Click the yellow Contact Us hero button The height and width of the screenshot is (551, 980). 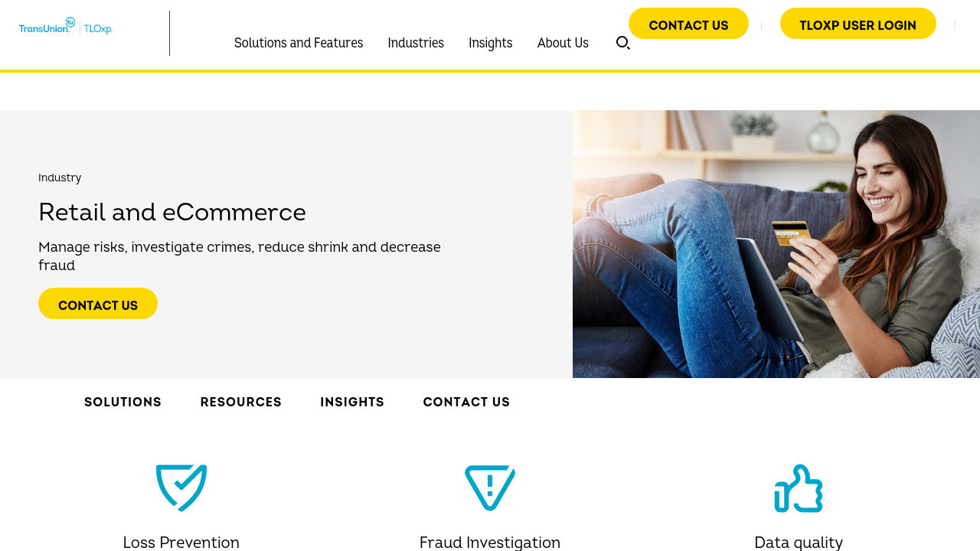point(98,304)
